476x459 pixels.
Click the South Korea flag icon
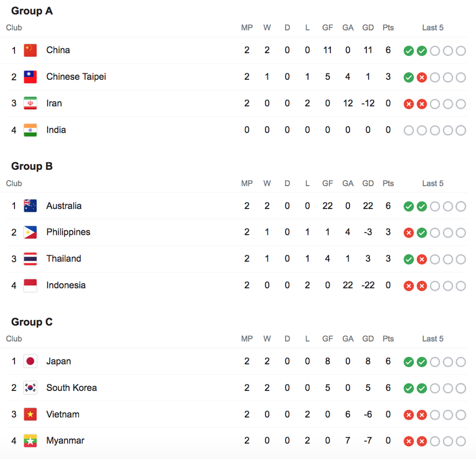[x=30, y=388]
